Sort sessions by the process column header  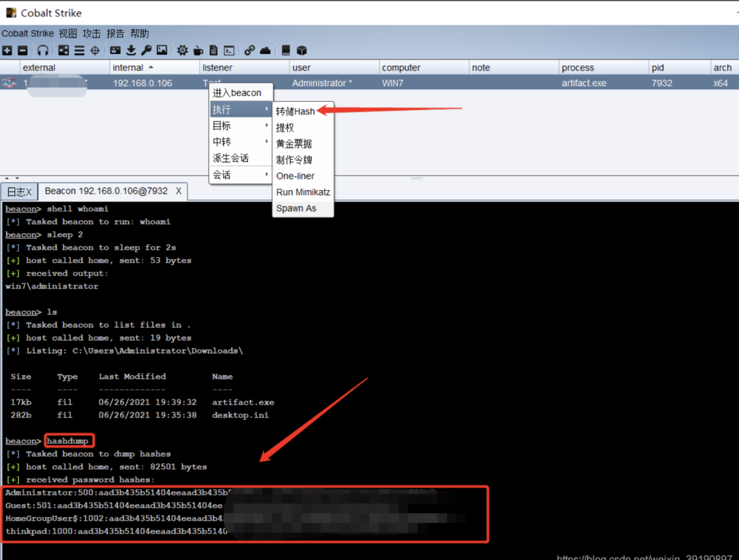[604, 68]
